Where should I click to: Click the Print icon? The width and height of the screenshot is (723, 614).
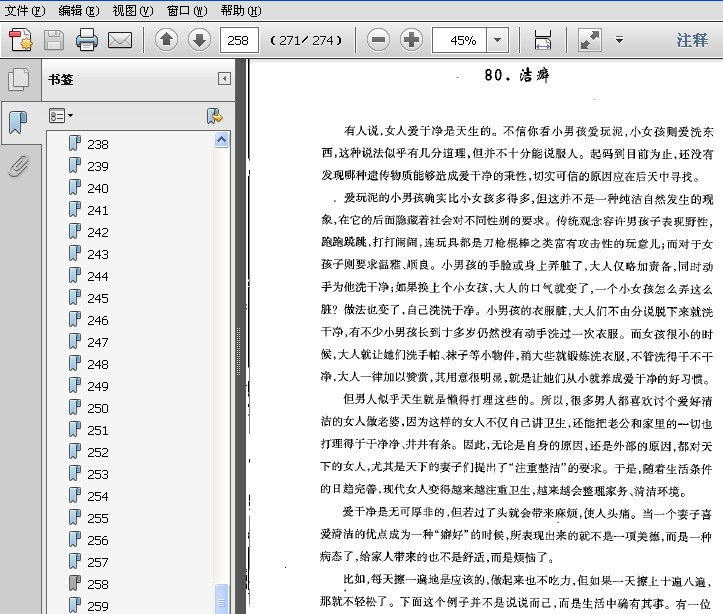coord(87,40)
